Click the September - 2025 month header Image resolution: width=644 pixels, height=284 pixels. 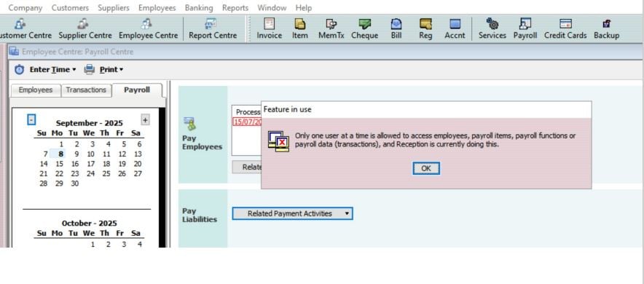[x=89, y=123]
